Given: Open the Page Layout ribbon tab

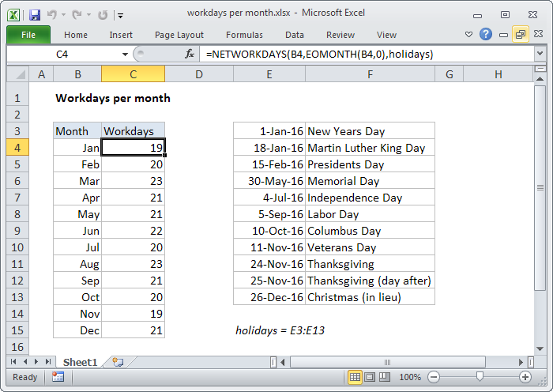Looking at the screenshot, I should 179,35.
